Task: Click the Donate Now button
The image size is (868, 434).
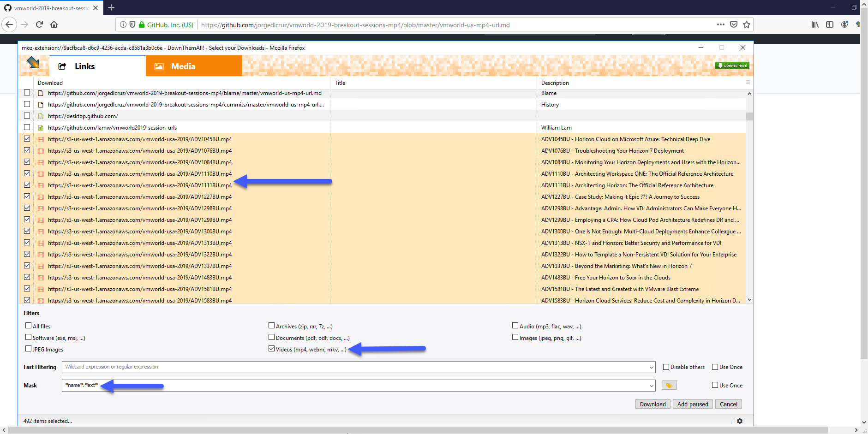Action: point(732,65)
